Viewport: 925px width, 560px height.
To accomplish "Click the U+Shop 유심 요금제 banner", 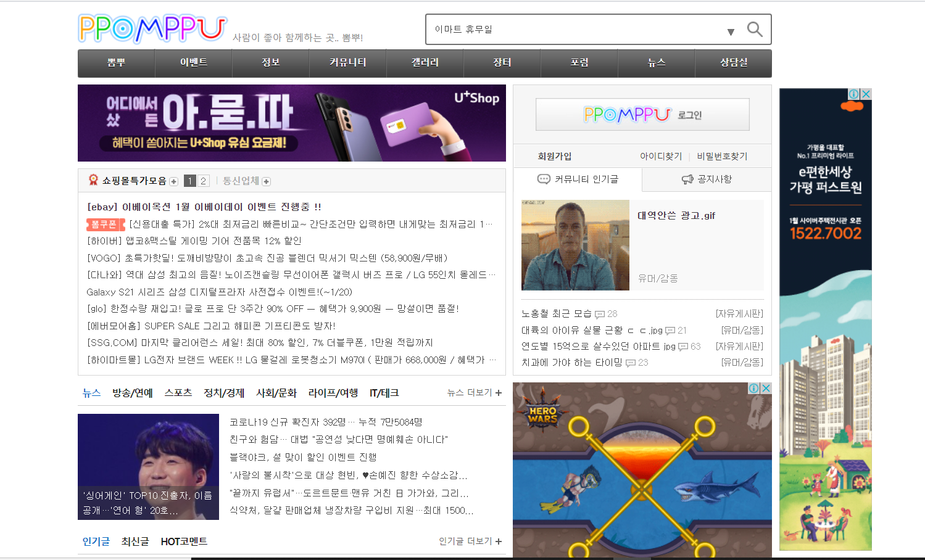I will tap(292, 123).
